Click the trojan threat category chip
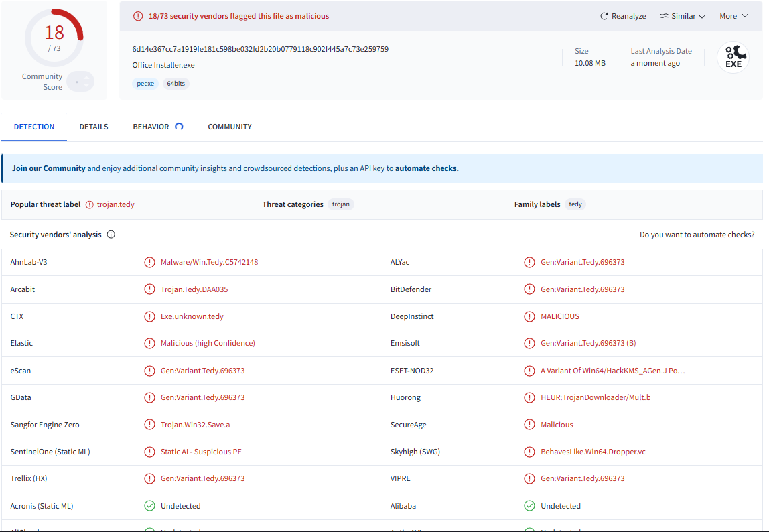The width and height of the screenshot is (769, 532). (x=341, y=204)
